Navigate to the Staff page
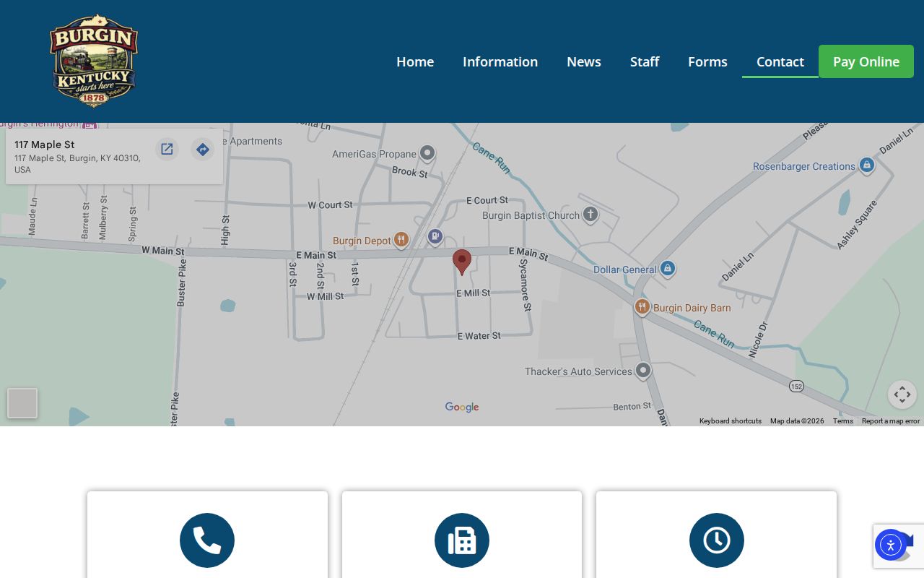 [645, 61]
